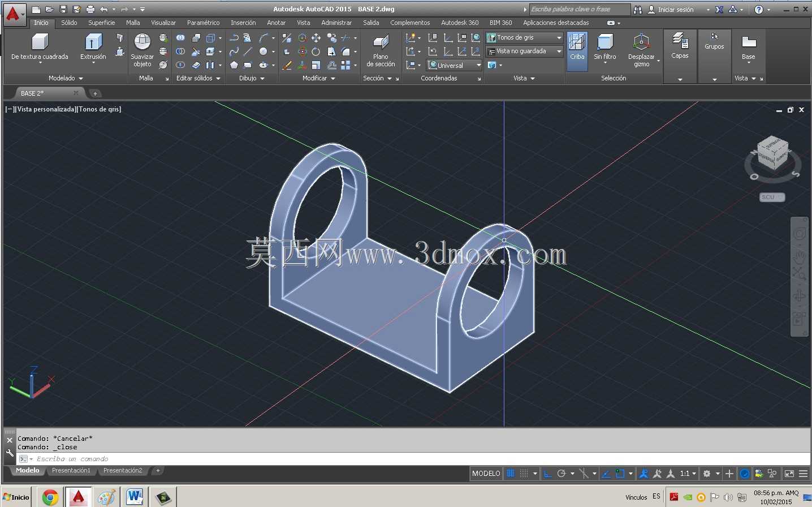Click the Undo arrow icon
The image size is (812, 507).
pyautogui.click(x=103, y=9)
